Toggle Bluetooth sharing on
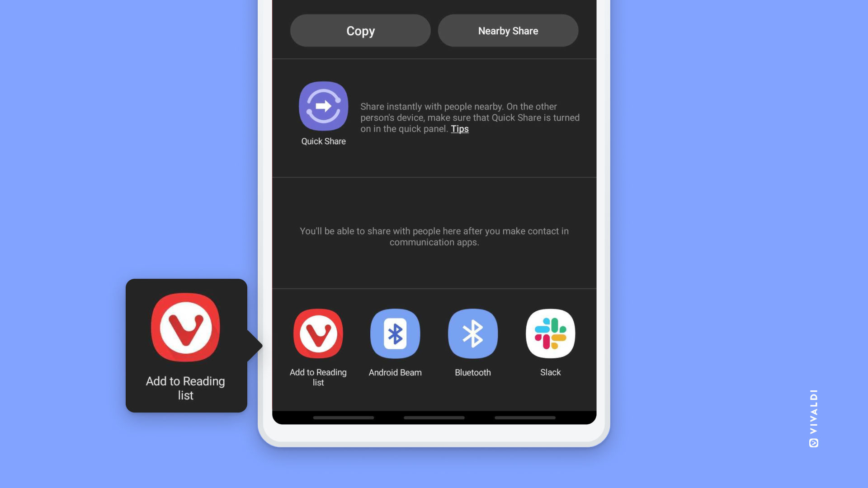The height and width of the screenshot is (488, 868). click(x=473, y=333)
